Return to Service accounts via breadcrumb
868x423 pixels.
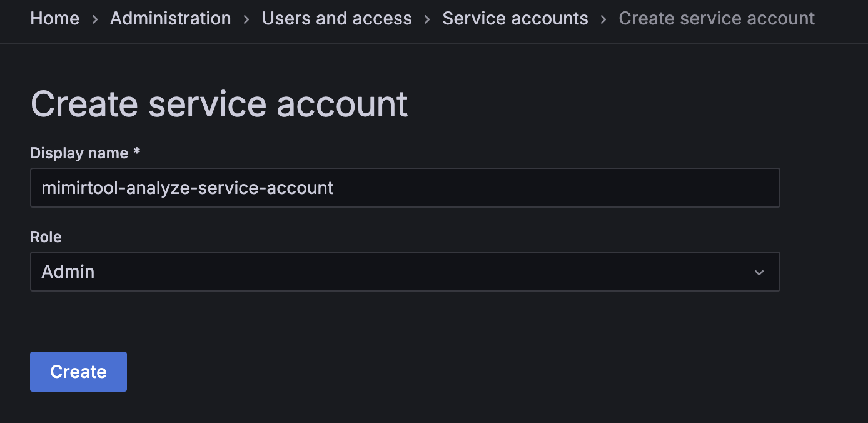[515, 19]
